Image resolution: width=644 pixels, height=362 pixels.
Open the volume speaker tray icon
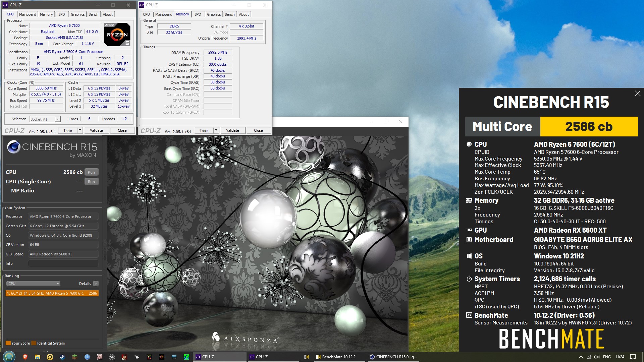tap(597, 357)
